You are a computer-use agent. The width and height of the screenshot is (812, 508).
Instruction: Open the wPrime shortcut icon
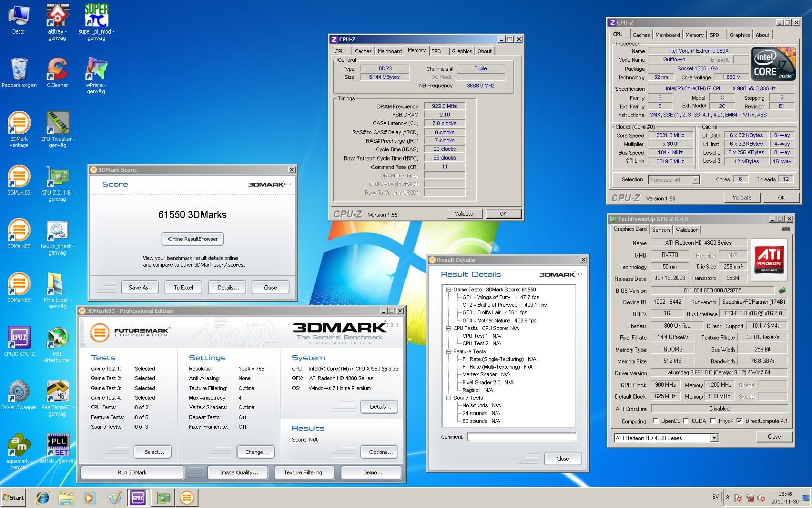point(95,75)
